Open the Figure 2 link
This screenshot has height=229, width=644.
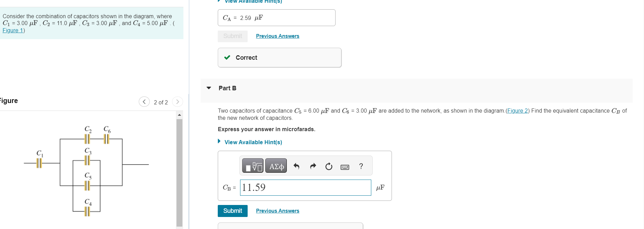click(517, 111)
